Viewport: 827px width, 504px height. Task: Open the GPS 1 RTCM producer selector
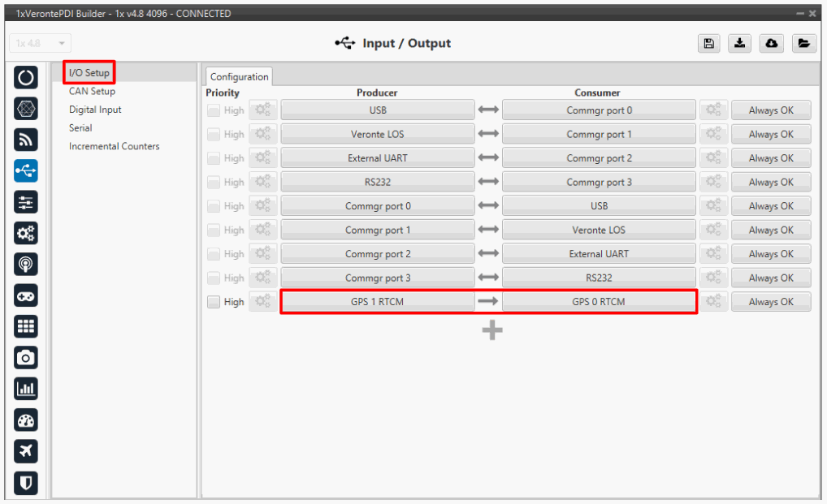[377, 302]
